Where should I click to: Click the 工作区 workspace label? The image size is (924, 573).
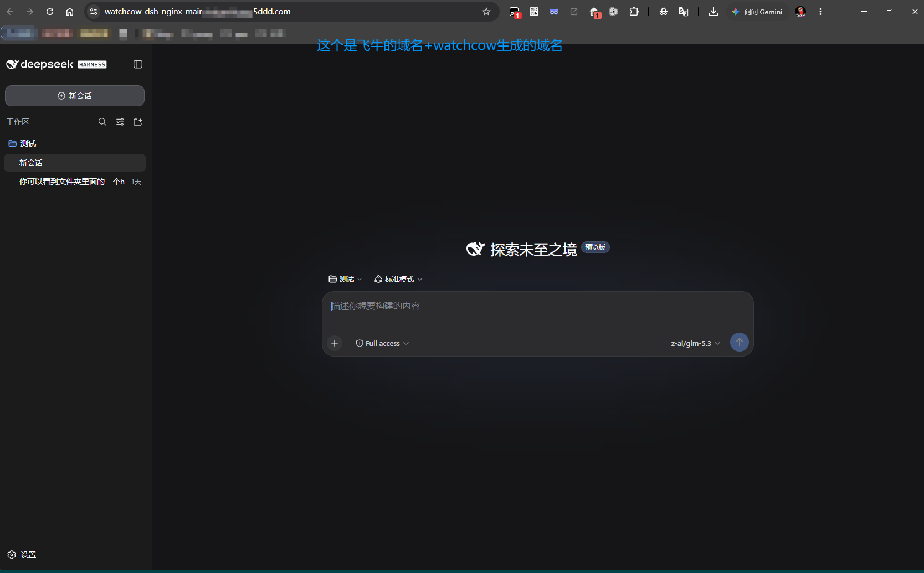18,122
